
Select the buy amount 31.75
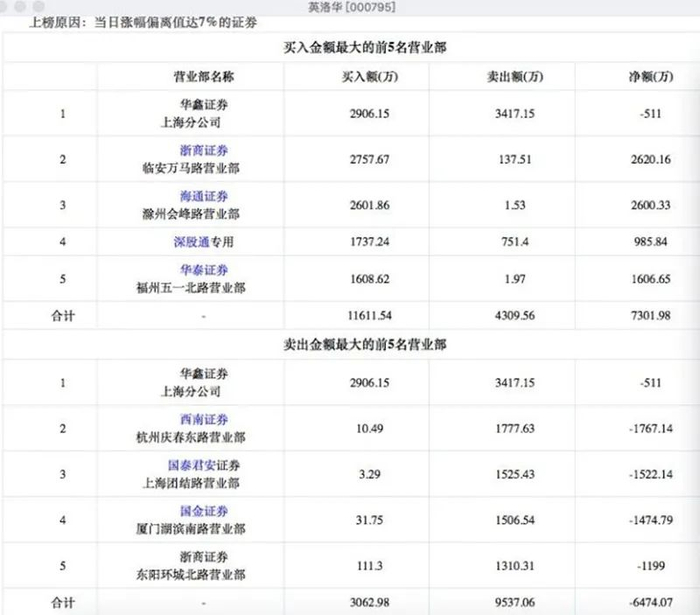pyautogui.click(x=370, y=520)
